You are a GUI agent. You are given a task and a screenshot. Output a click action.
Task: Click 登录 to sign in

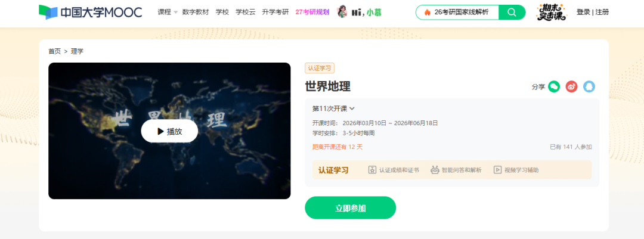coord(583,13)
